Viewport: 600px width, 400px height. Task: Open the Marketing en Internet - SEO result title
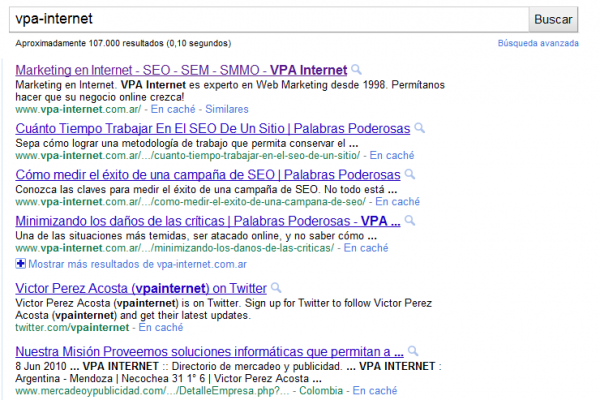pyautogui.click(x=180, y=70)
